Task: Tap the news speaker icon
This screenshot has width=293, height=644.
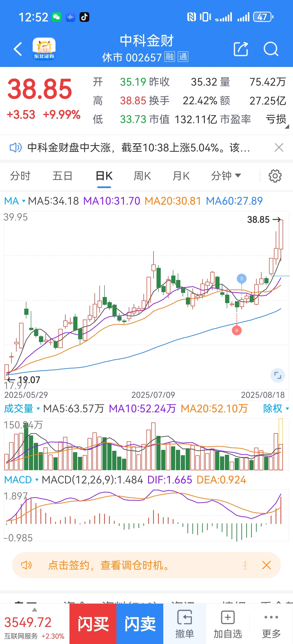Action: (15, 147)
